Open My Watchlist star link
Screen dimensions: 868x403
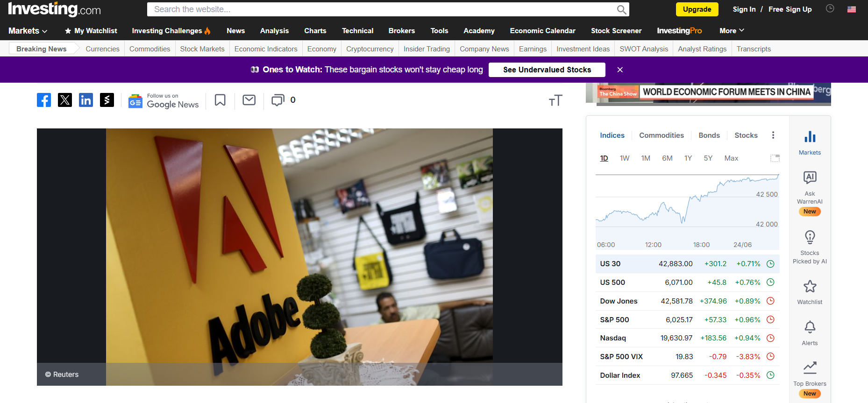[x=91, y=31]
